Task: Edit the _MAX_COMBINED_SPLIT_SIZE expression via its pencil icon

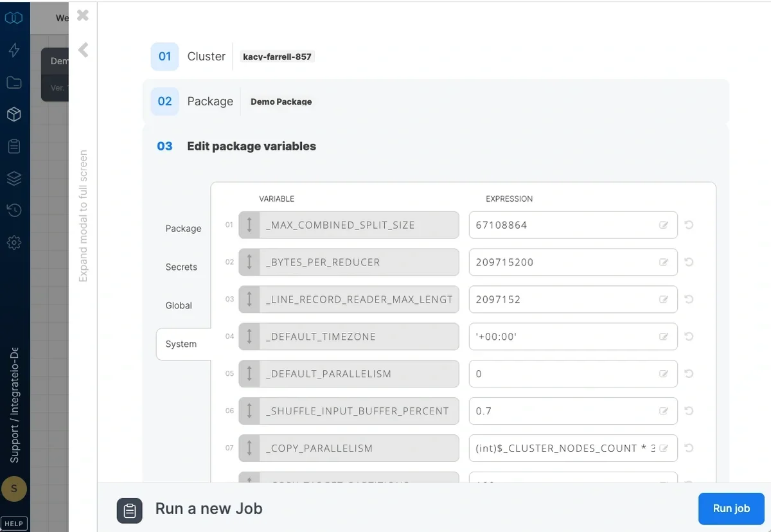Action: [x=665, y=225]
